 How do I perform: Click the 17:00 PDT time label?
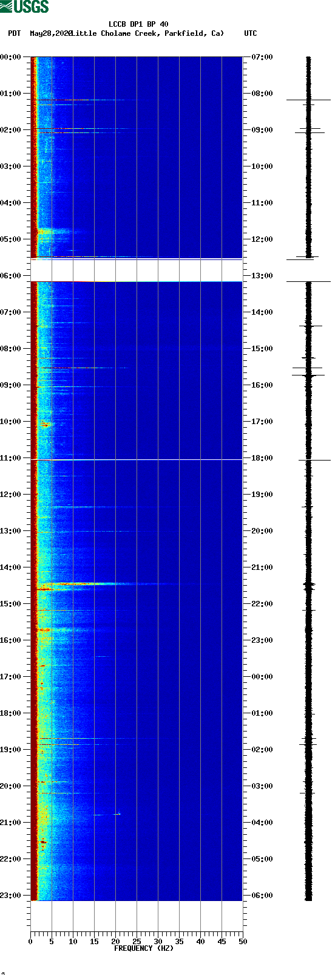tap(11, 677)
